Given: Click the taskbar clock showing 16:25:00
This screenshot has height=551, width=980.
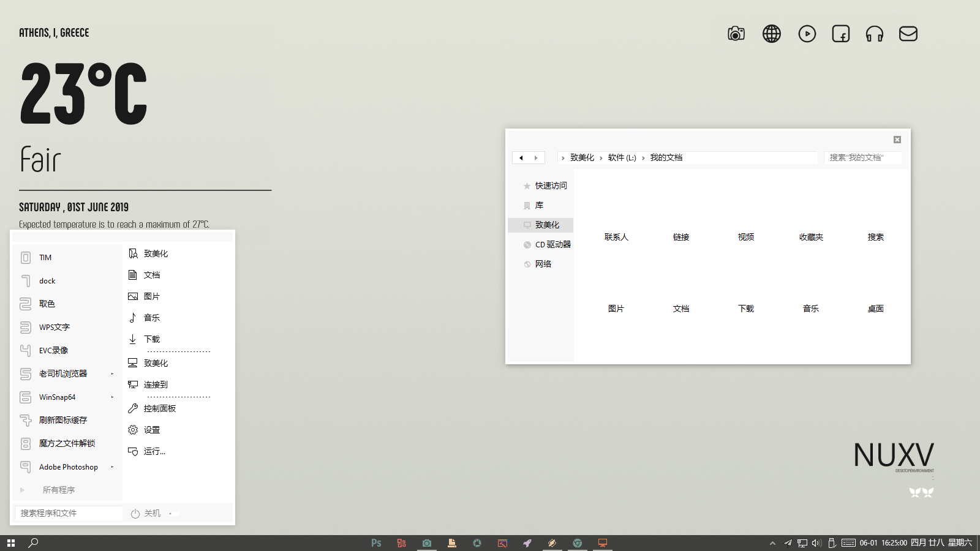Looking at the screenshot, I should tap(894, 543).
